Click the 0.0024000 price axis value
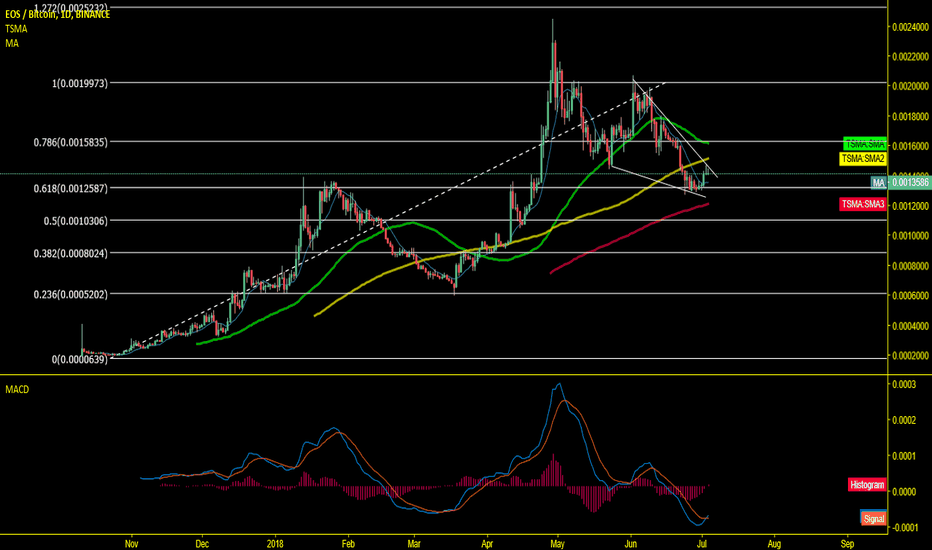Viewport: 932px width, 550px height. [x=910, y=27]
